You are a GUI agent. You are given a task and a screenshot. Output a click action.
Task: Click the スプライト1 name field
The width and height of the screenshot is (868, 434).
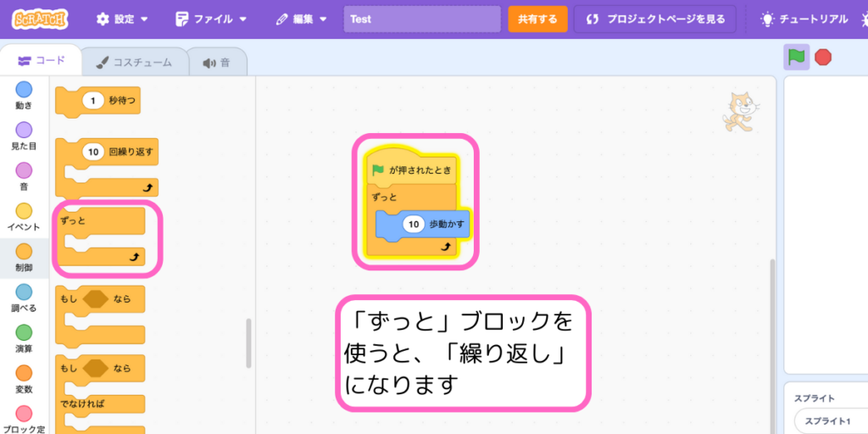[x=831, y=420]
